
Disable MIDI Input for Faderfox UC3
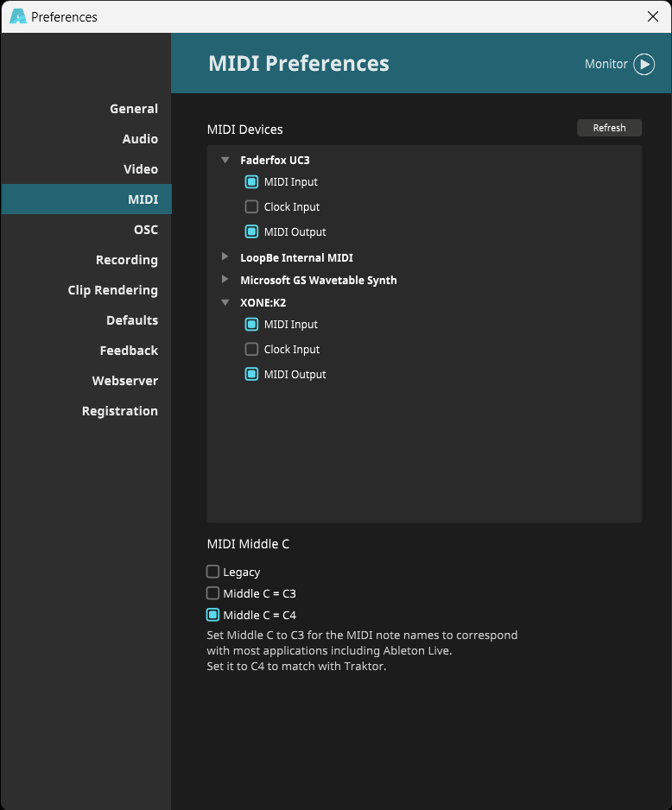[251, 181]
